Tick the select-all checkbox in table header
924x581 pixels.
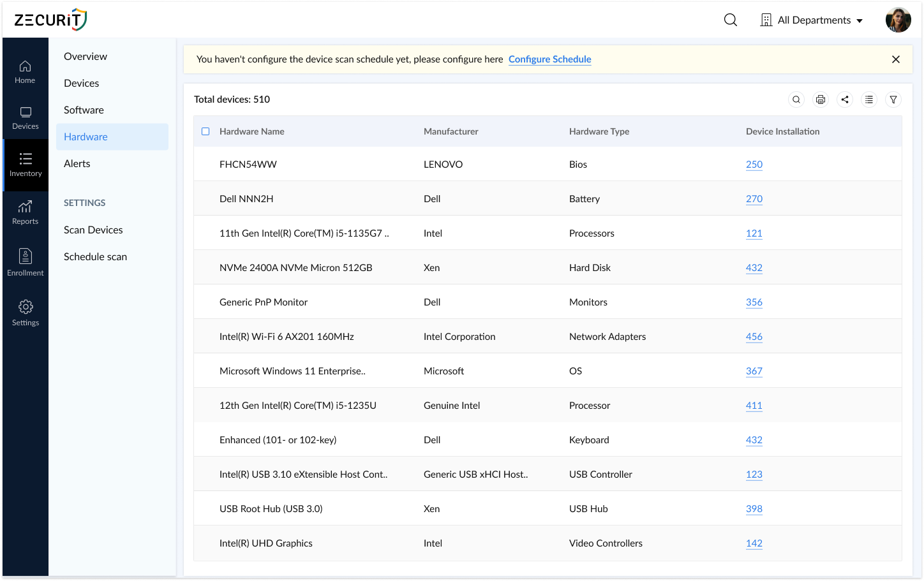[205, 131]
